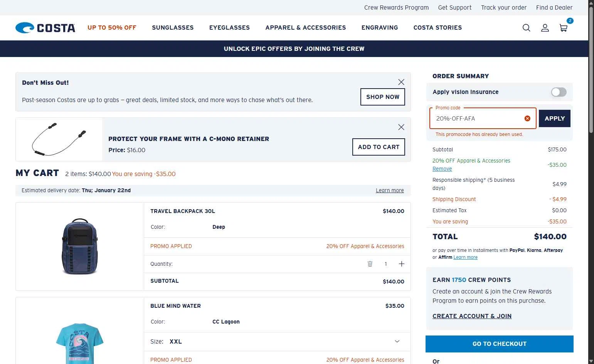The image size is (594, 364).
Task: Delete the Travel Backpack via trash icon
Action: coord(370,264)
